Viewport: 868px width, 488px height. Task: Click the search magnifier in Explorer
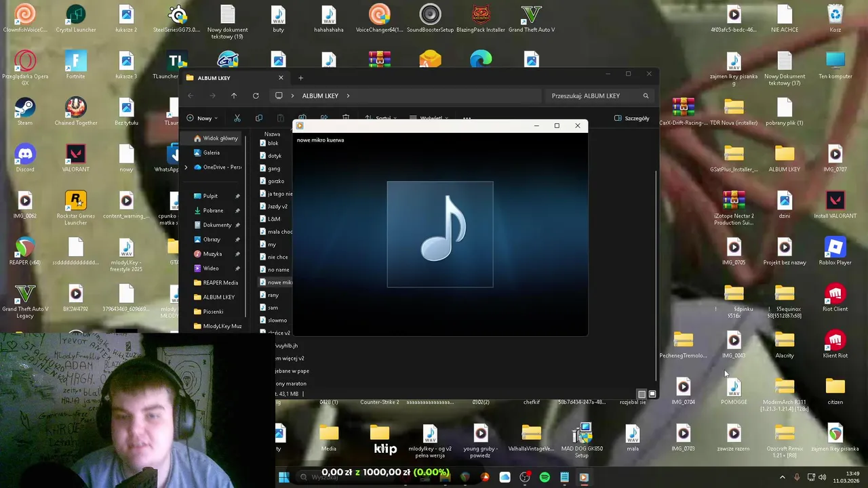tap(646, 96)
